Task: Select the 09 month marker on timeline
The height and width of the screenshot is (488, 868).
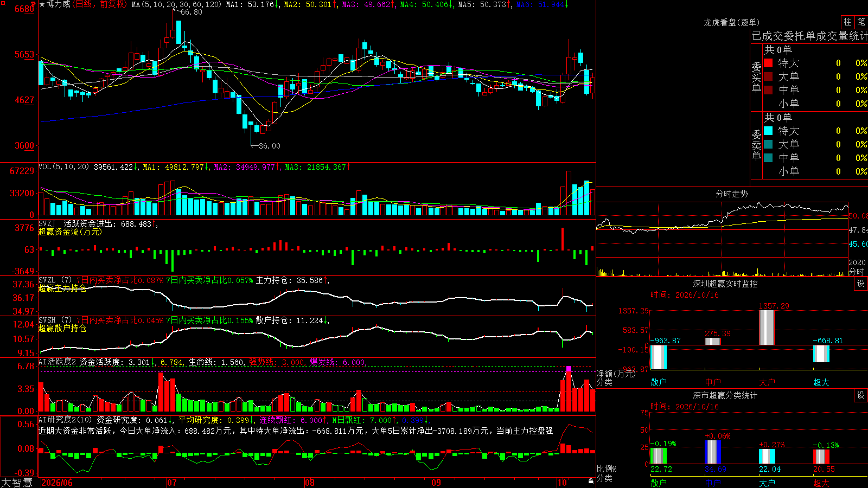Action: pyautogui.click(x=436, y=483)
